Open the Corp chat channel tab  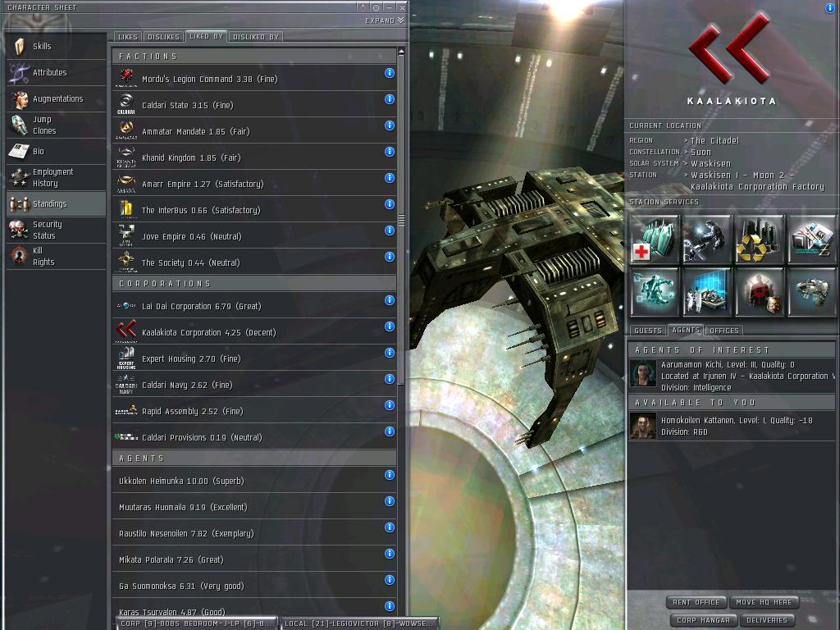[196, 623]
